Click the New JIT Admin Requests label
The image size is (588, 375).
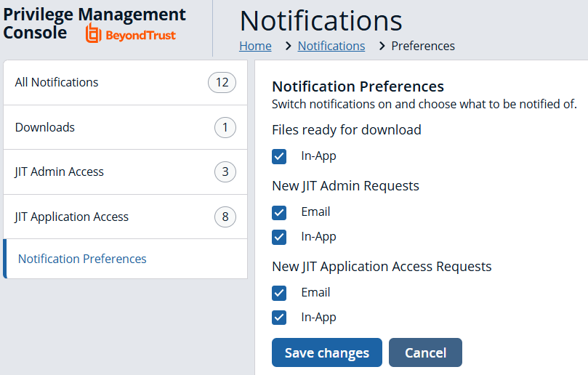coord(345,185)
